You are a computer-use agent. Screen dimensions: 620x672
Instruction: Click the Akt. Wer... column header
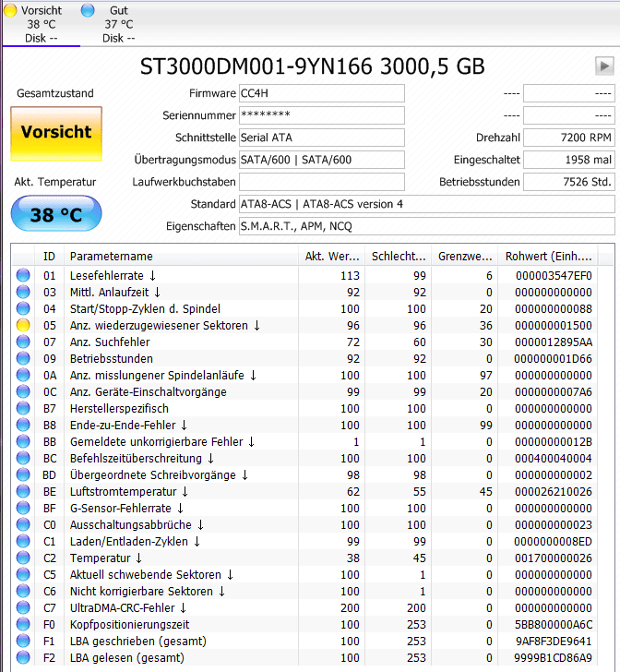331,257
